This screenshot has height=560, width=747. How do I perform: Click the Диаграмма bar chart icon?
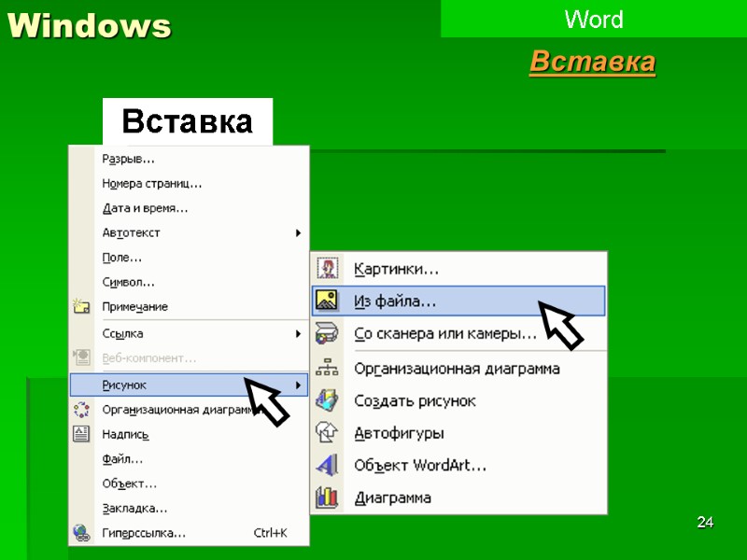pyautogui.click(x=327, y=497)
